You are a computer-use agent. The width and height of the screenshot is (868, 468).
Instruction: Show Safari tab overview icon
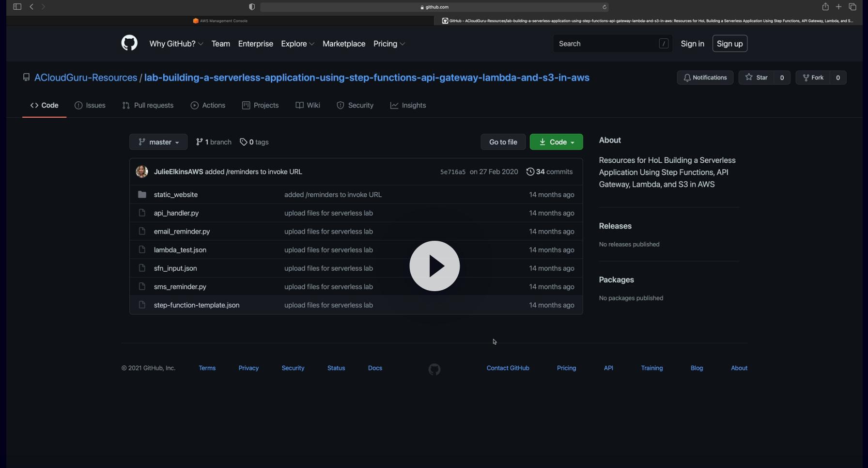tap(853, 7)
